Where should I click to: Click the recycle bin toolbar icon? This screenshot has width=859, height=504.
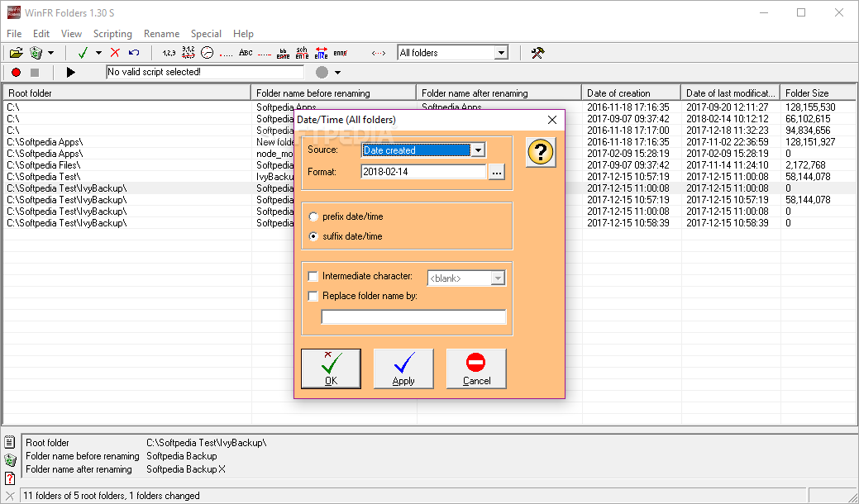tap(36, 53)
